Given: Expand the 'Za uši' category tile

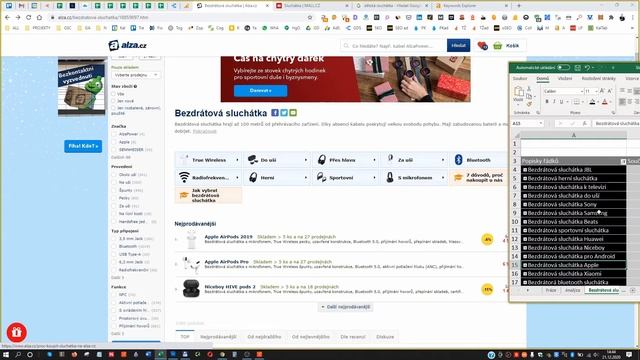Looking at the screenshot, I should (414, 160).
